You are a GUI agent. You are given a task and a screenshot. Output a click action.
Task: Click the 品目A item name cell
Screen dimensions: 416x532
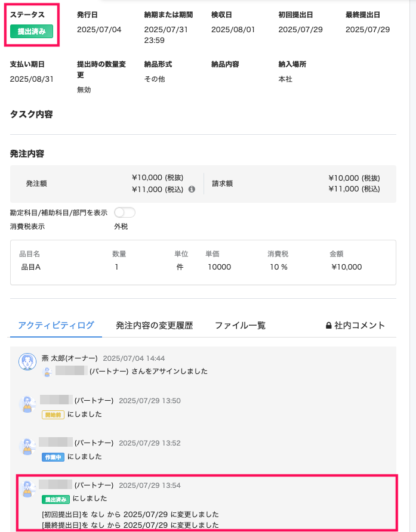tap(31, 267)
